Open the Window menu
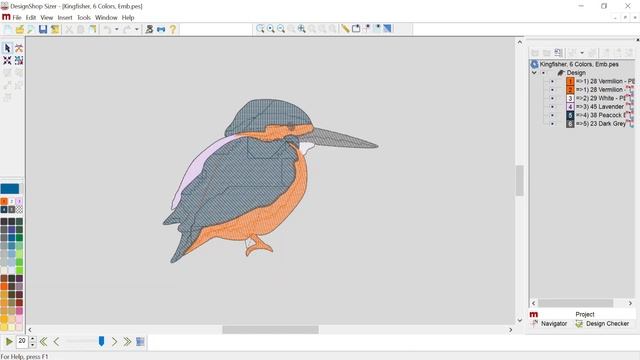This screenshot has width=640, height=360. (x=106, y=18)
